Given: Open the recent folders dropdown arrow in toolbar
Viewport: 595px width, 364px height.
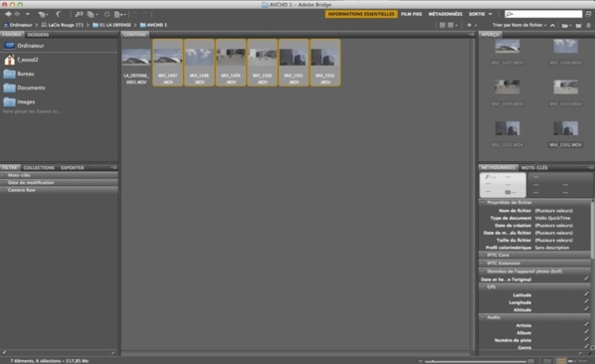Looking at the screenshot, I should [x=28, y=14].
